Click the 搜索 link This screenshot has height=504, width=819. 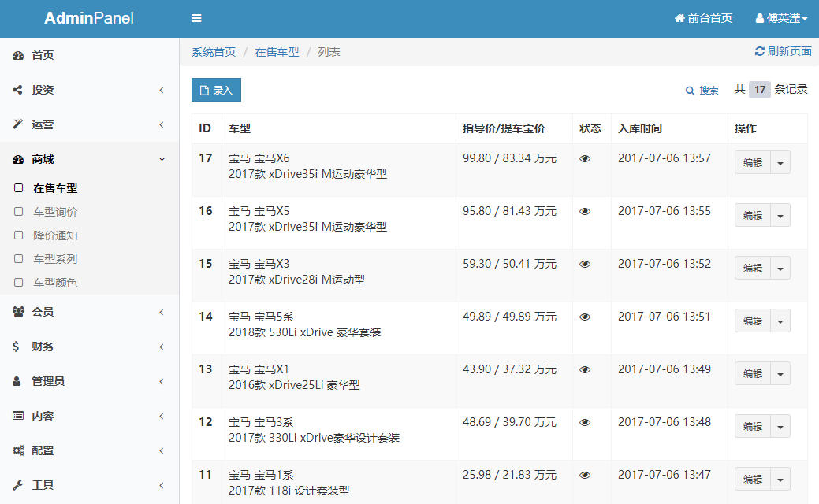click(x=702, y=91)
